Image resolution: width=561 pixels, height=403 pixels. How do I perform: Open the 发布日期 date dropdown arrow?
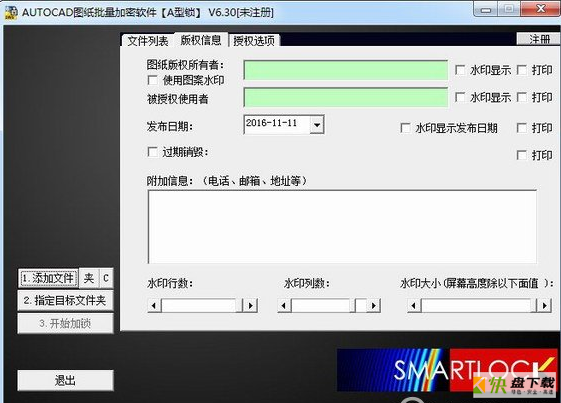(x=317, y=125)
